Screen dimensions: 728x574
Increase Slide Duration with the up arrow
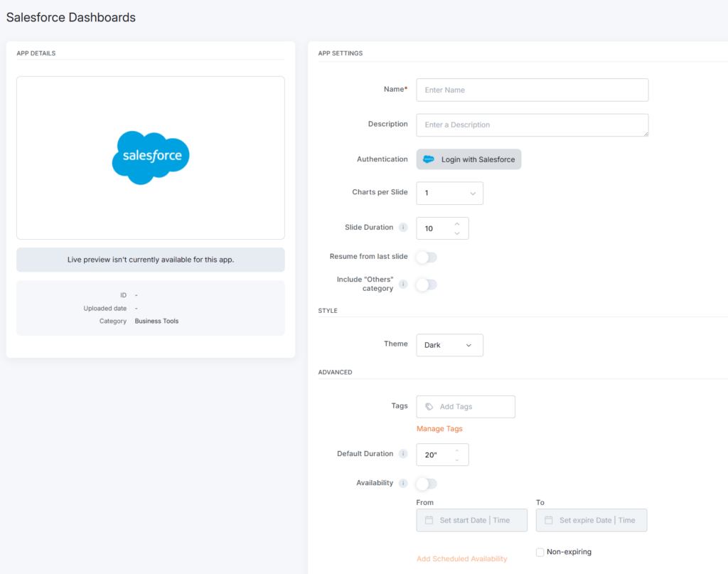coord(457,224)
